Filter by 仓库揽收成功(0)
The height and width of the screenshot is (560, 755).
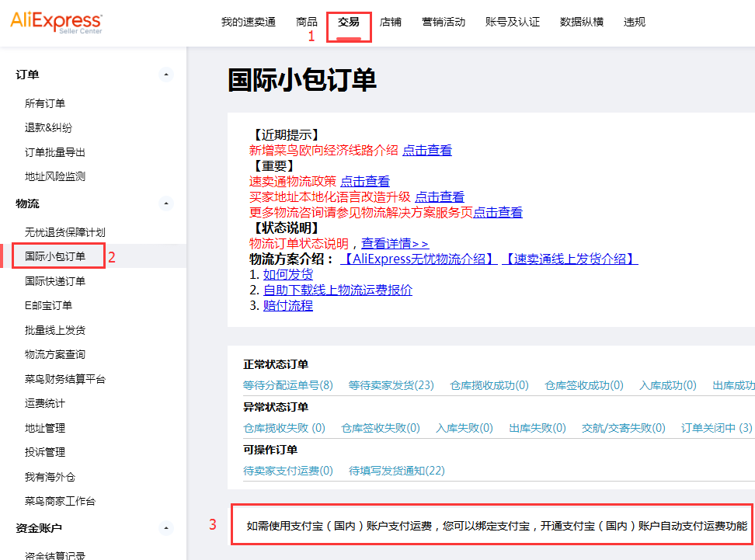[489, 385]
